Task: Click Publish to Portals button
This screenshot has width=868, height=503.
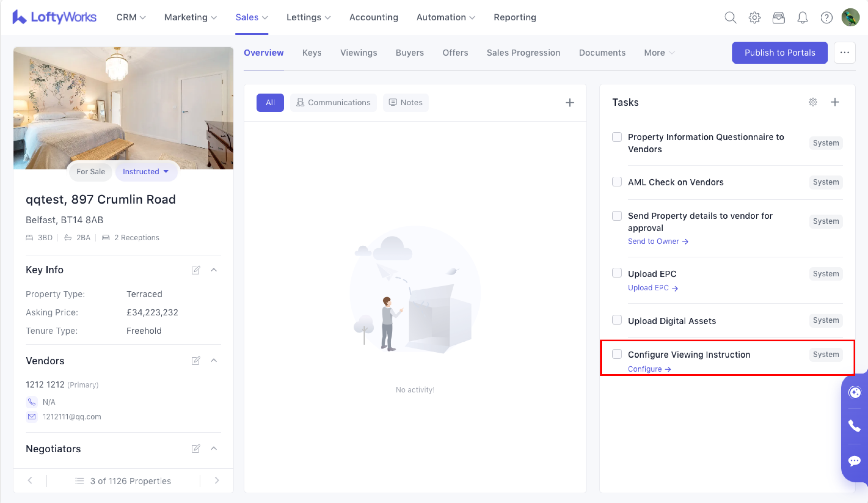Action: pyautogui.click(x=779, y=53)
